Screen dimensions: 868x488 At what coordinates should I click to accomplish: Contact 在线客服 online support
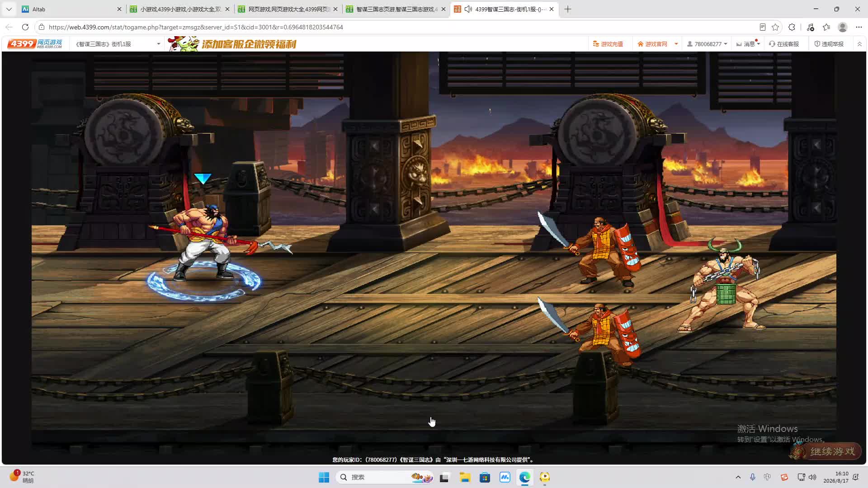784,44
